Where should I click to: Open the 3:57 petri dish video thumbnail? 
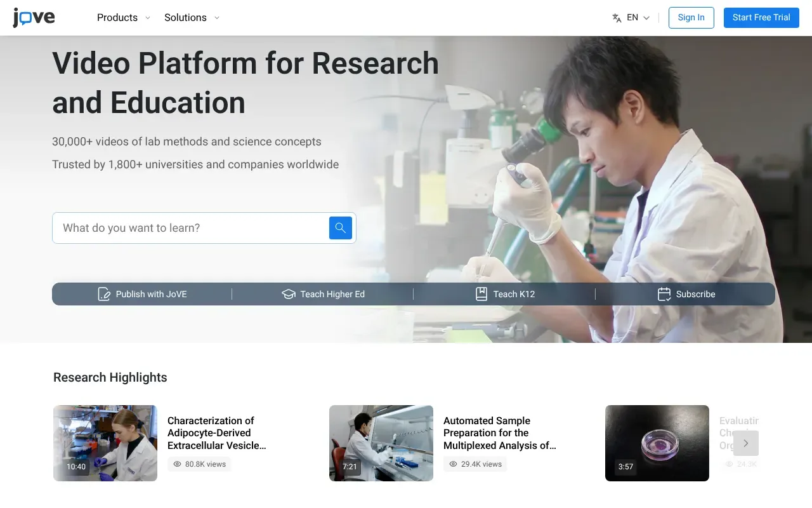pyautogui.click(x=657, y=443)
